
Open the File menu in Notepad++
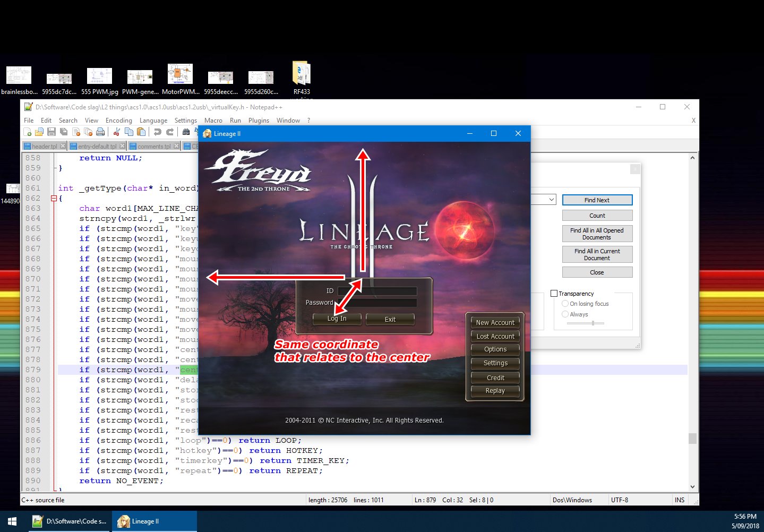click(x=29, y=121)
